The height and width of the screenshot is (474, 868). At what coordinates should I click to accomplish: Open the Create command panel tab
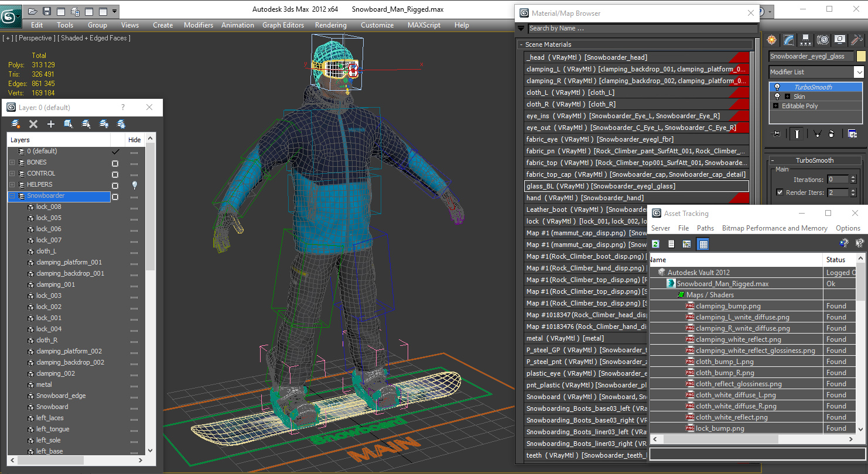(x=772, y=40)
